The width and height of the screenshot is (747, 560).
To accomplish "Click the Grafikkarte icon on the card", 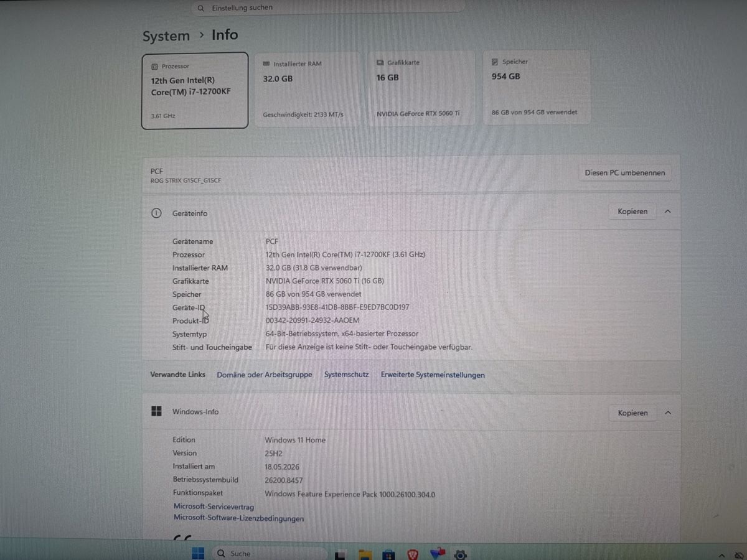I will 380,63.
